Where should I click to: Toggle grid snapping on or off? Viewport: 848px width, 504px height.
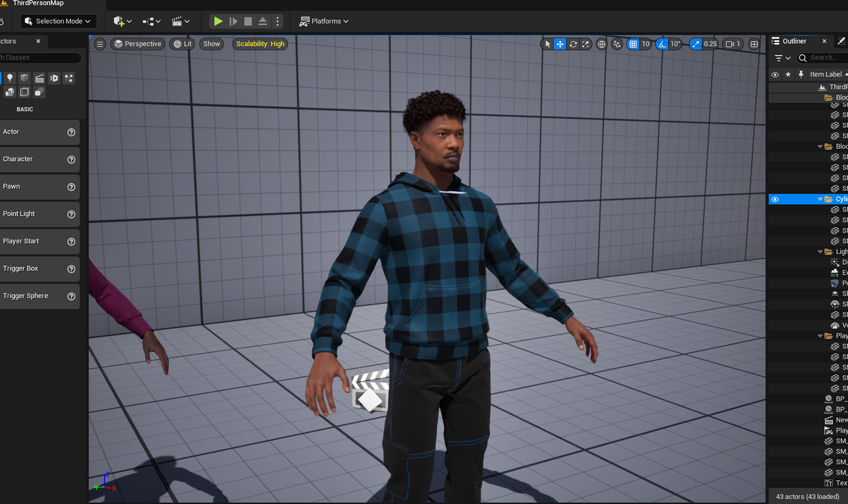click(x=633, y=44)
